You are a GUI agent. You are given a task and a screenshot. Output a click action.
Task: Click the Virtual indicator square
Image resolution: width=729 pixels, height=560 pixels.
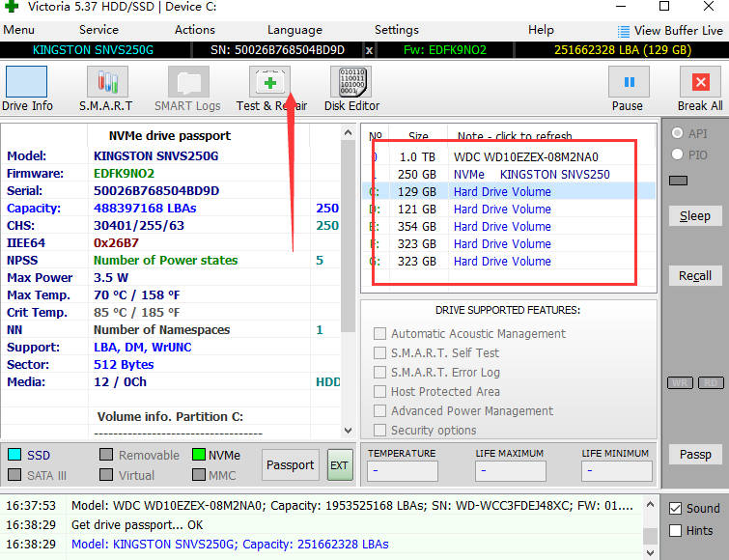[106, 474]
